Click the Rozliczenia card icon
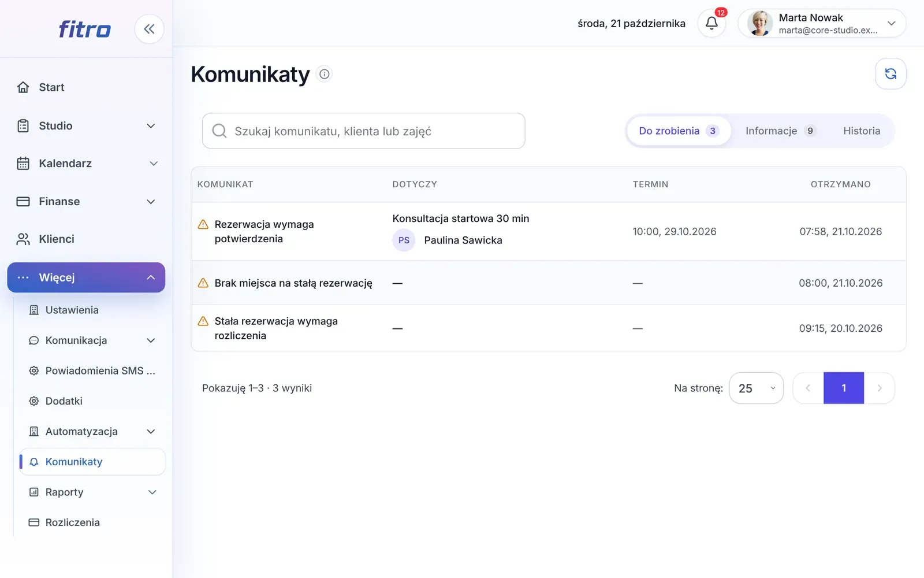Image resolution: width=924 pixels, height=578 pixels. pyautogui.click(x=34, y=523)
